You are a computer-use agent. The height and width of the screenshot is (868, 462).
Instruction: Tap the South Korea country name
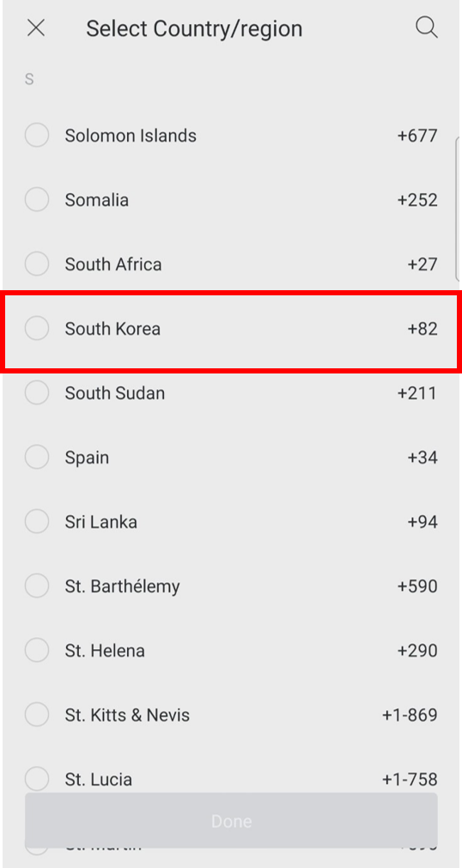point(112,329)
